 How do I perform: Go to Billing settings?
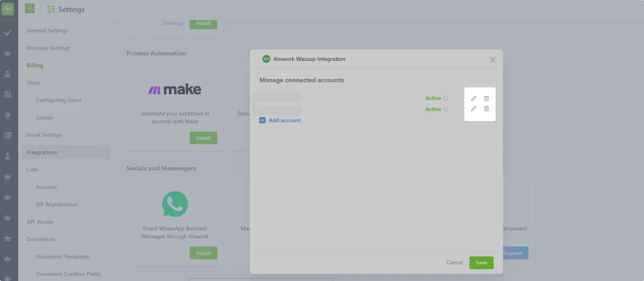(35, 65)
